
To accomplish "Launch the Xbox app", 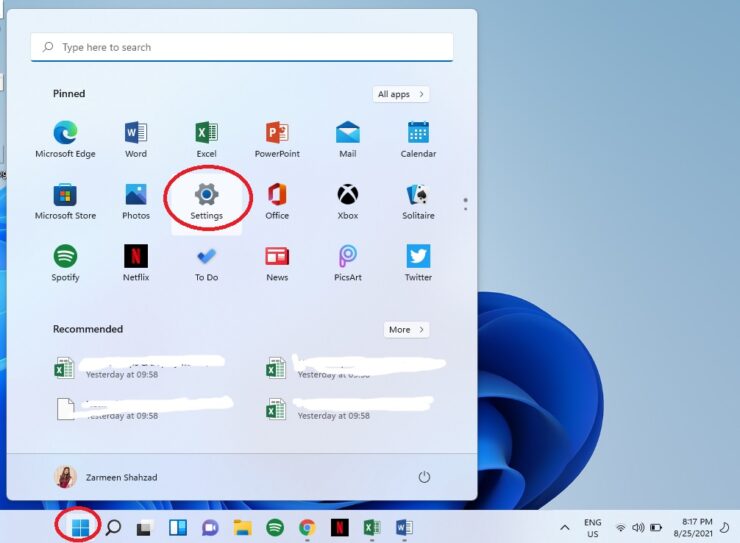I will tap(347, 199).
